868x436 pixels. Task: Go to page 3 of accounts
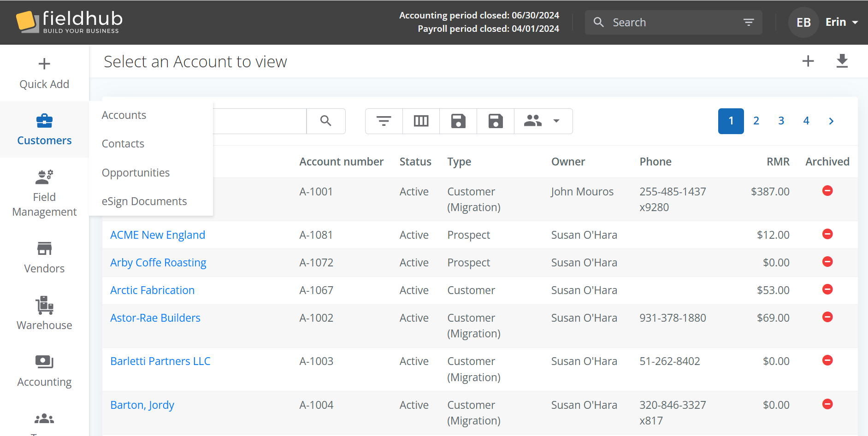[781, 121]
